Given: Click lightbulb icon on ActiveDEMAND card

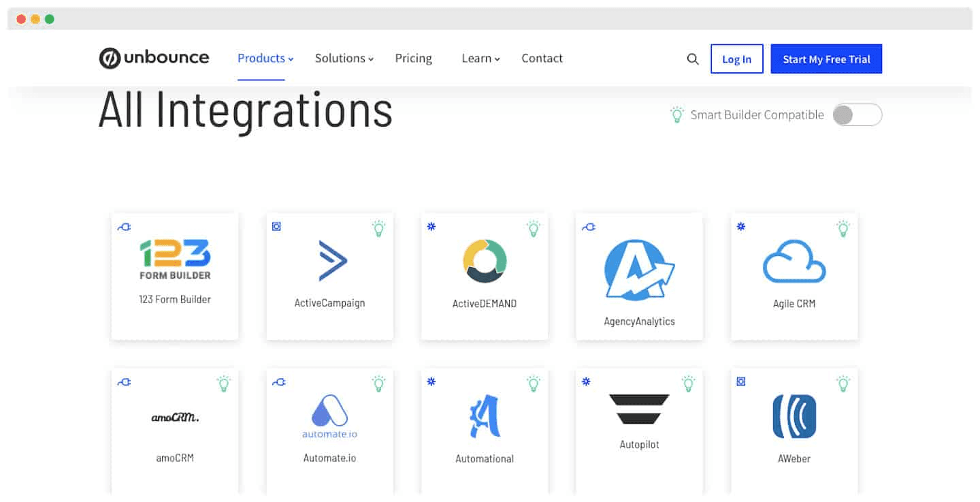Looking at the screenshot, I should click(x=534, y=228).
